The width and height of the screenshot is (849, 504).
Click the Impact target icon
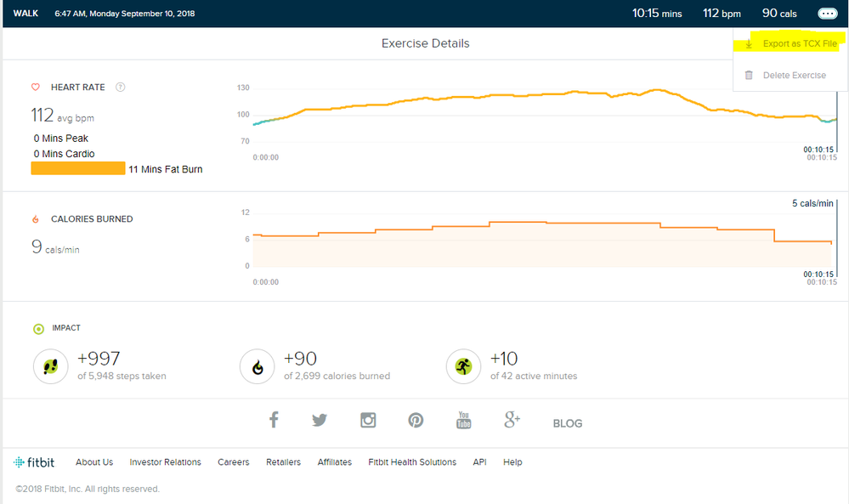tap(38, 329)
